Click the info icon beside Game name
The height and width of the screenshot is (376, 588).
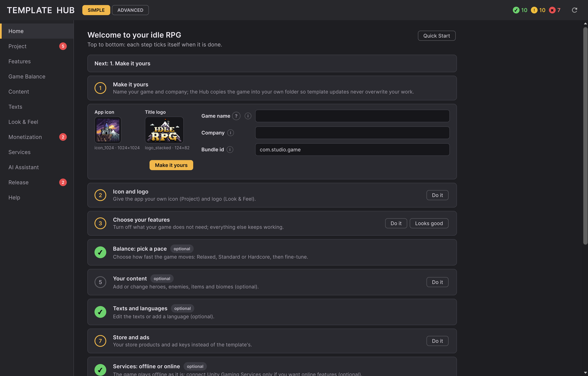coord(248,116)
